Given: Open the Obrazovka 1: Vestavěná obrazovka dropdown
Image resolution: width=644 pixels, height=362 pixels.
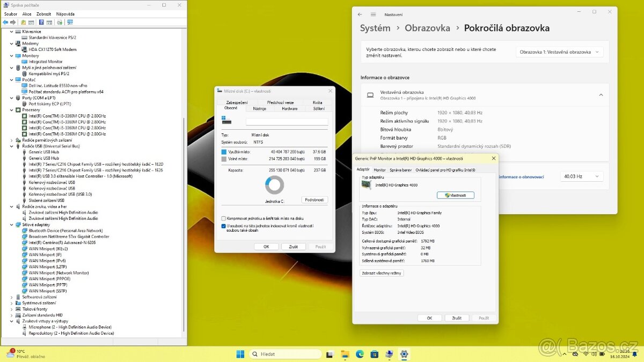Looking at the screenshot, I should [x=560, y=51].
